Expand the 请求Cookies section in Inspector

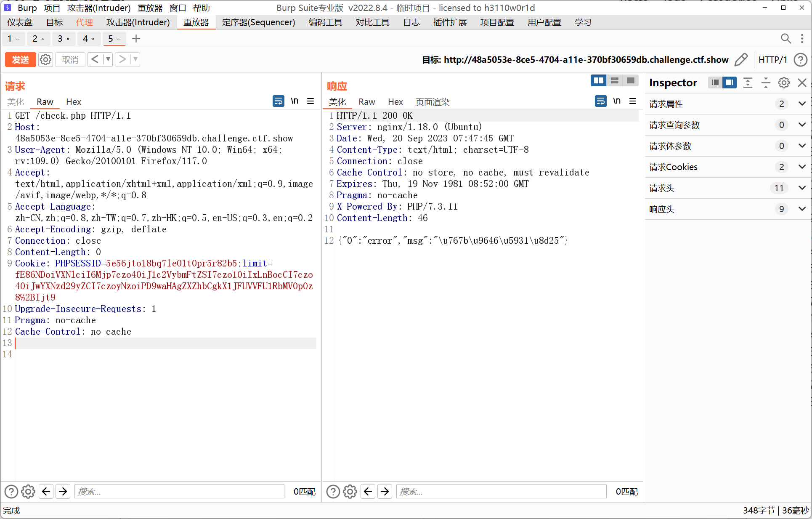802,167
